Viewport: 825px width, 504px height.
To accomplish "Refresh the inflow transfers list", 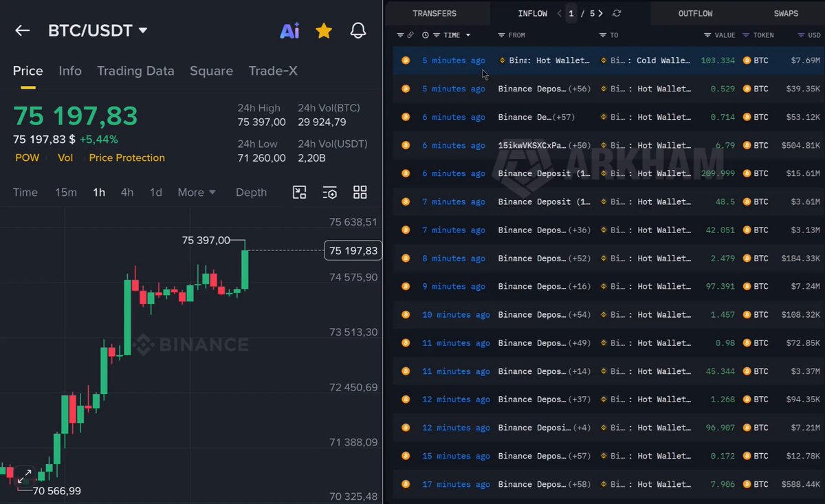I will click(x=617, y=13).
